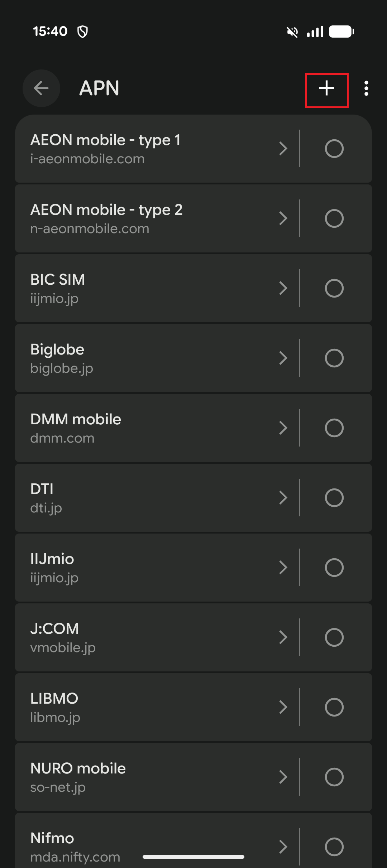Enable the LIBMO APN radio button

334,707
